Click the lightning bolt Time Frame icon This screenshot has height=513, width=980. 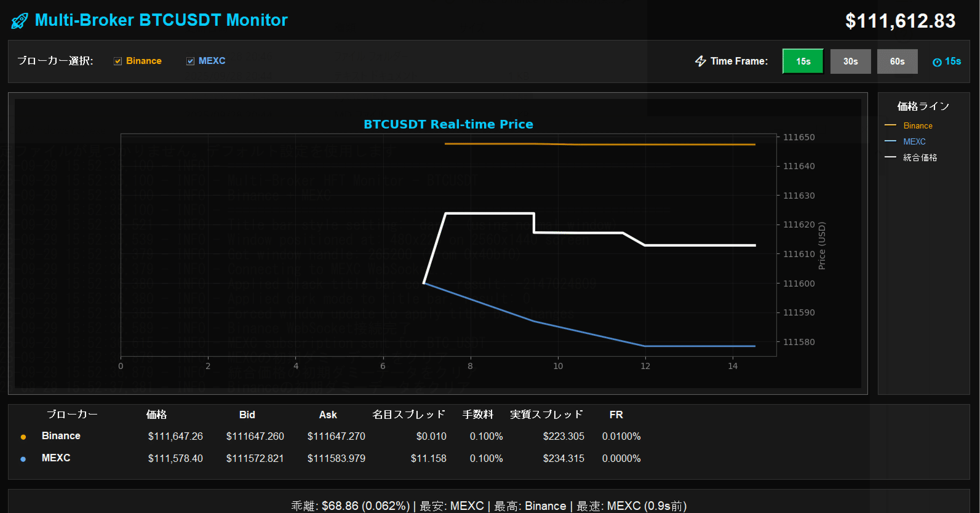[x=701, y=61]
